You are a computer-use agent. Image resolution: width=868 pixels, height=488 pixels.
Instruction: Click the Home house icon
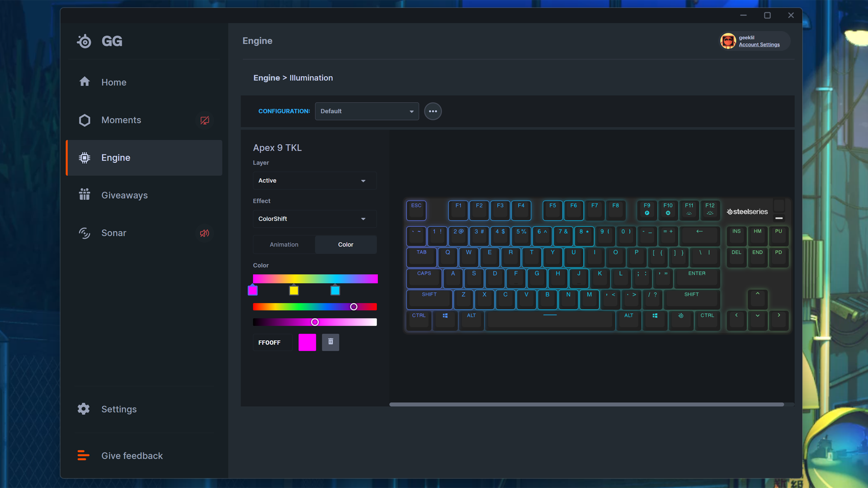[x=85, y=82]
